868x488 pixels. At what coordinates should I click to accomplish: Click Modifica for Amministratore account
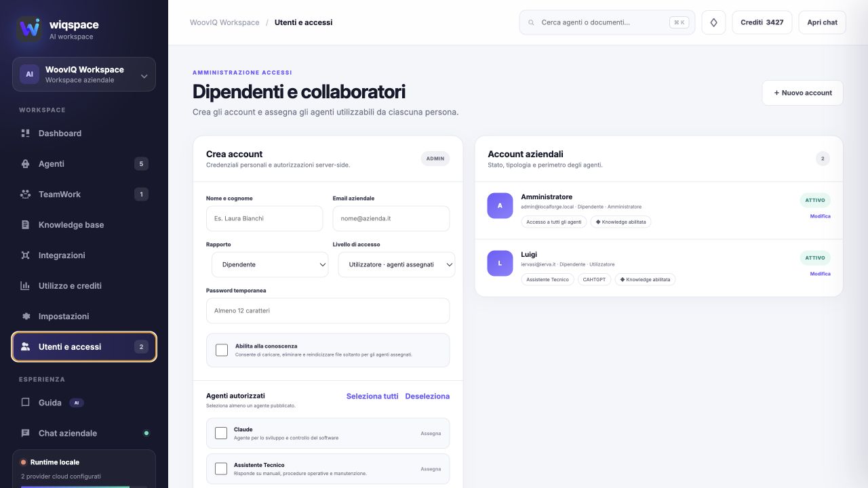pos(820,216)
